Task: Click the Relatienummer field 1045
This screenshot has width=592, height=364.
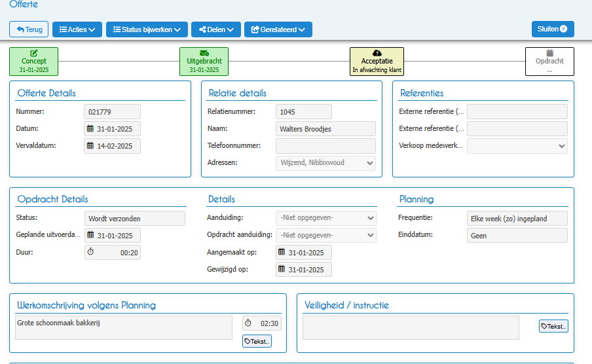Action: pos(304,112)
